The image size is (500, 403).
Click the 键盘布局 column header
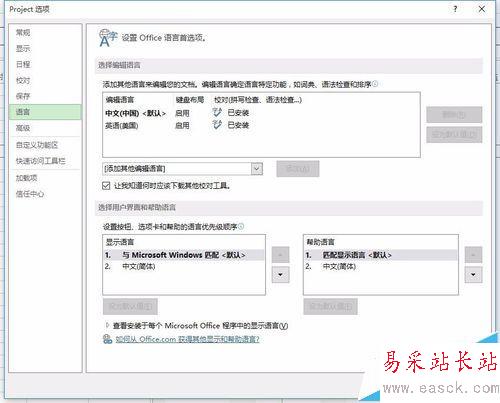tap(190, 100)
